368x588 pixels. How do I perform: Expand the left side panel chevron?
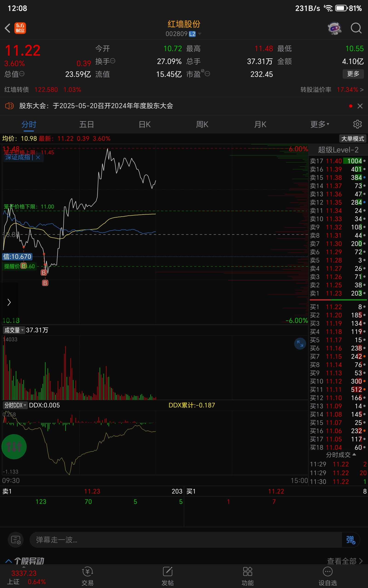tap(9, 302)
